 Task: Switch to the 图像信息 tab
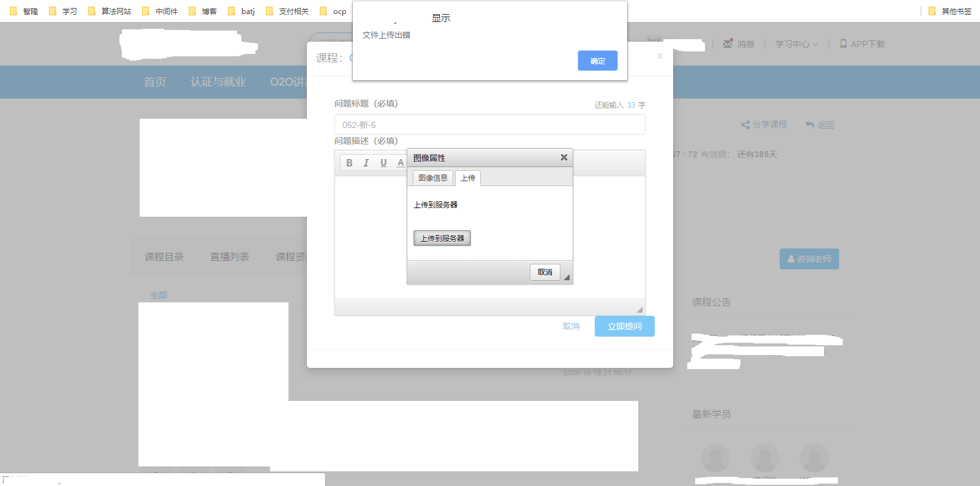click(433, 178)
